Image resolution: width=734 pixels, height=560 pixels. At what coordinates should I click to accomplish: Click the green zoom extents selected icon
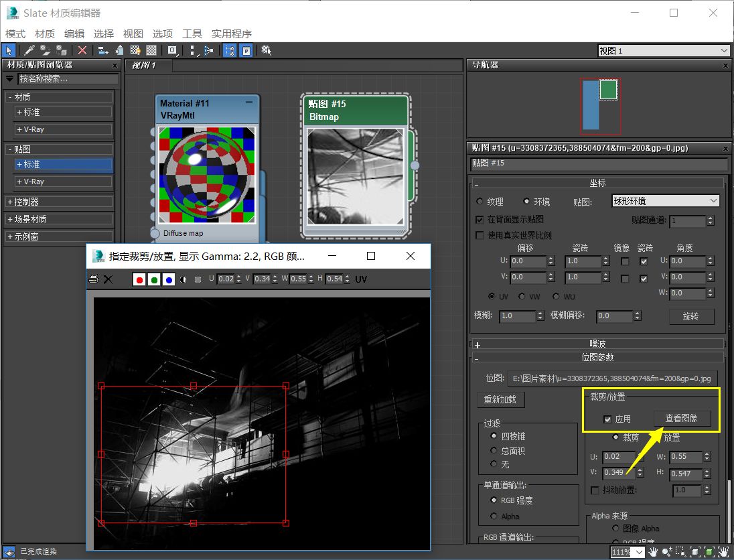(x=709, y=552)
